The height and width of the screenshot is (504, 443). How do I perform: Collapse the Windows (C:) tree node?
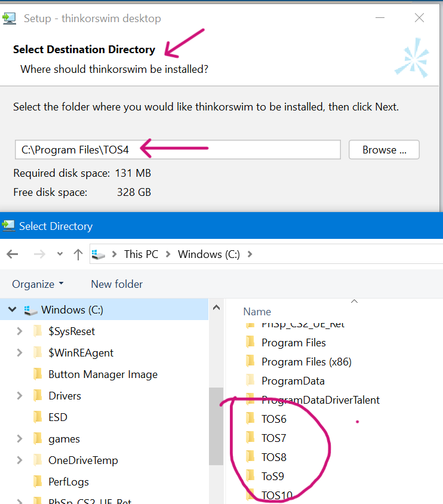12,309
